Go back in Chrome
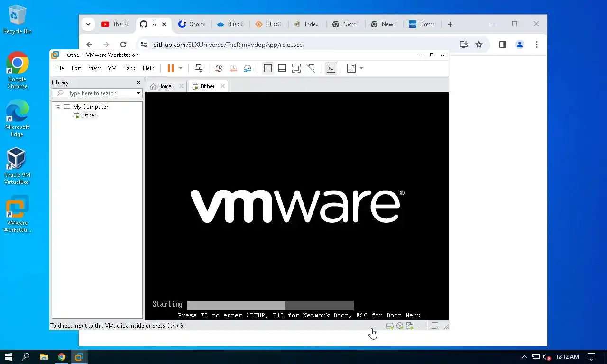This screenshot has height=364, width=607. (x=89, y=45)
